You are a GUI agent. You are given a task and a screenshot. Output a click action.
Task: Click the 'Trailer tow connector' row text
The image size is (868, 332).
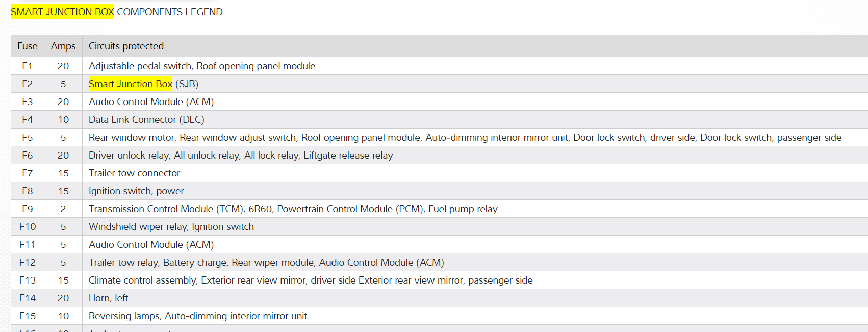[x=134, y=173]
